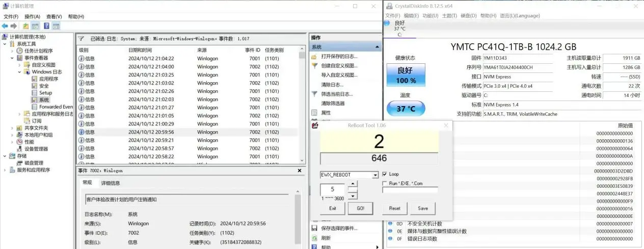Click the 磁盘管理 icon in tree
This screenshot has height=249, width=644.
(20, 163)
